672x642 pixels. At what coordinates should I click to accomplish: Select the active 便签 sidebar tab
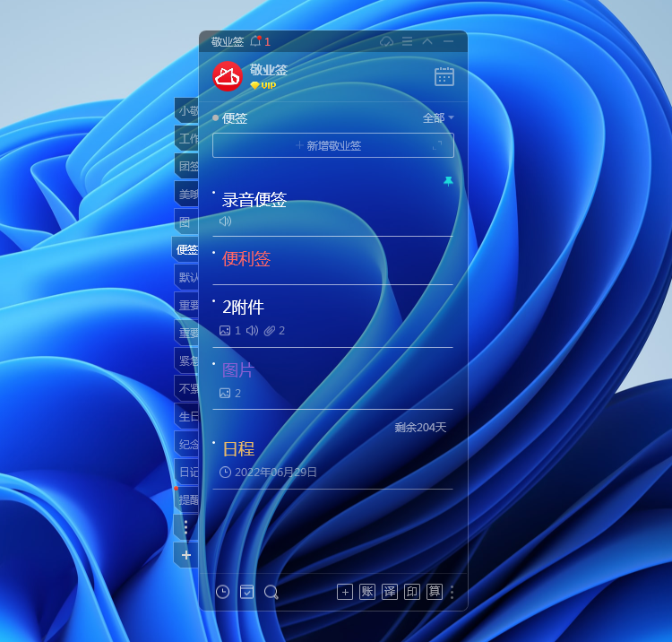[x=186, y=249]
